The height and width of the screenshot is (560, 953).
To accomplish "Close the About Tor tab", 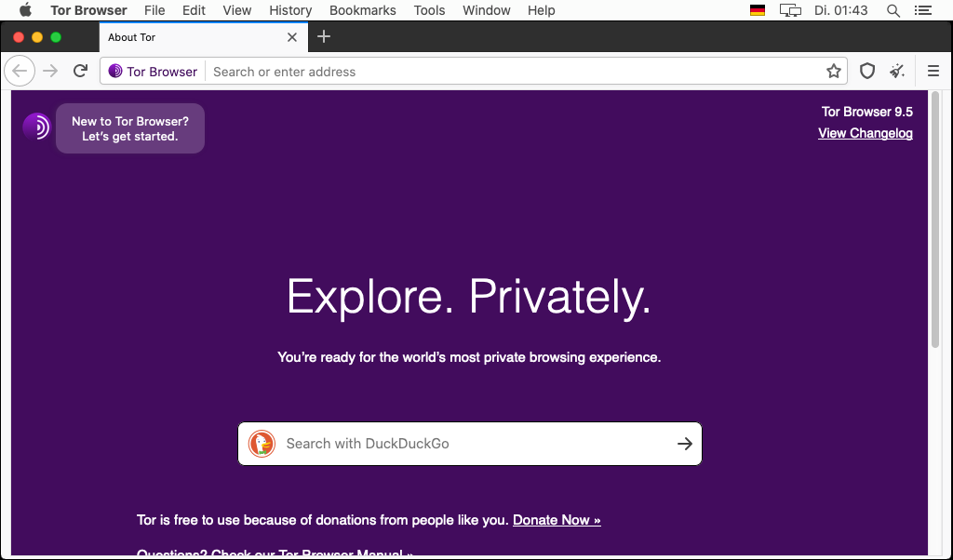I will tap(292, 37).
